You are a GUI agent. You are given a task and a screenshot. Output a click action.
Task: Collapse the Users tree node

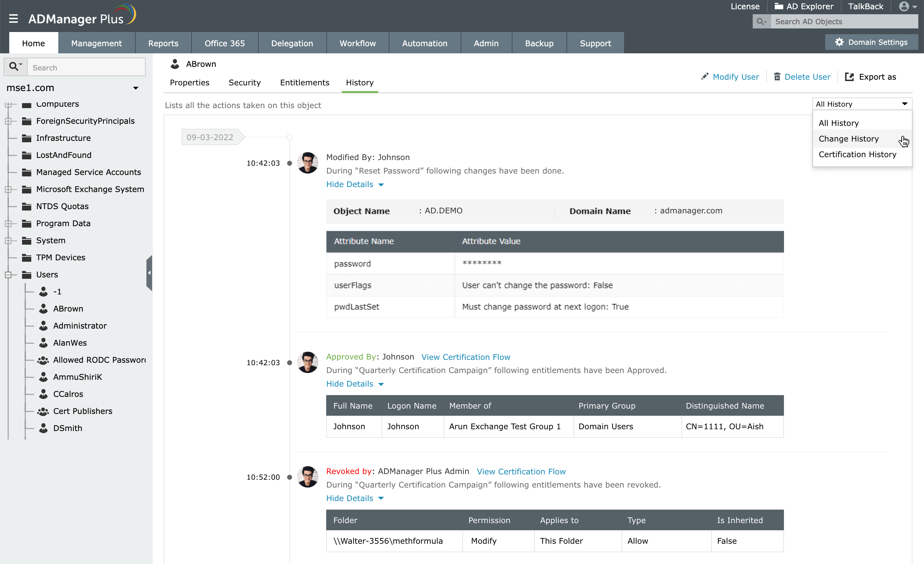tap(8, 275)
